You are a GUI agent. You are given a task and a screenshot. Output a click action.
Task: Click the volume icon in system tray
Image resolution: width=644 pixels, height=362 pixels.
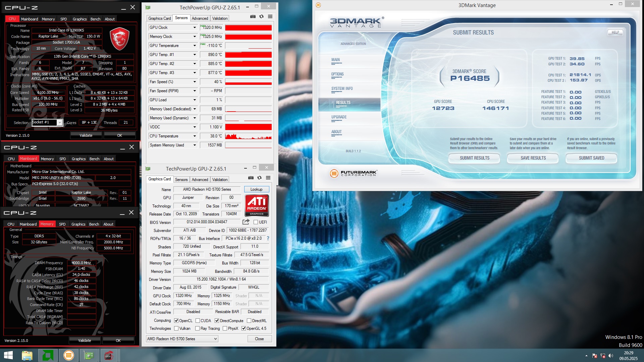610,356
